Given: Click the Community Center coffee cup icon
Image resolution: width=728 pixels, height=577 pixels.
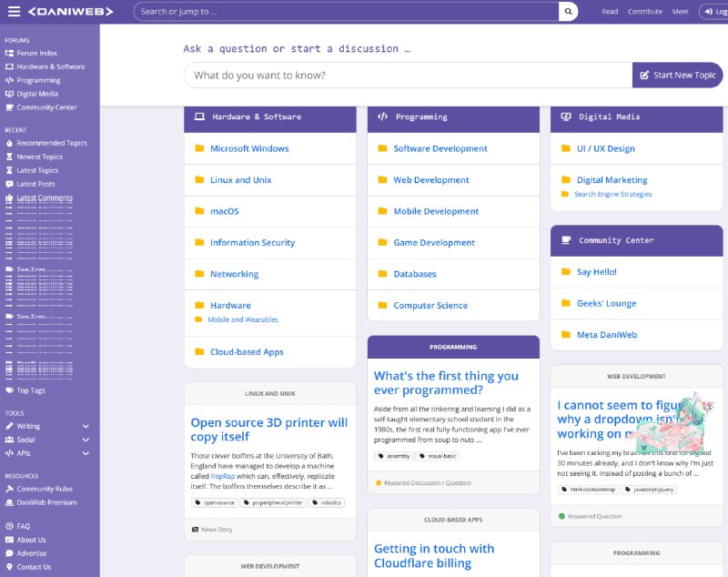Looking at the screenshot, I should [x=566, y=240].
